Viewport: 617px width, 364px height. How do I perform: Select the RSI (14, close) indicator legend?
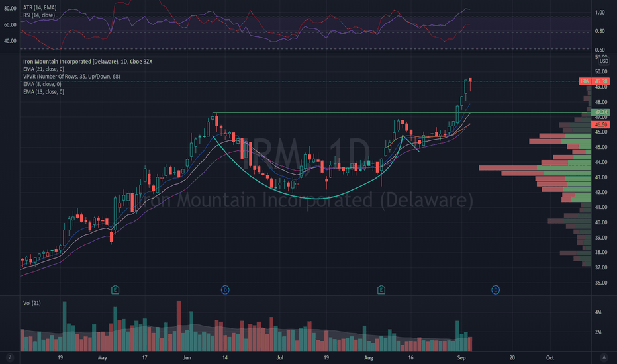click(x=38, y=15)
